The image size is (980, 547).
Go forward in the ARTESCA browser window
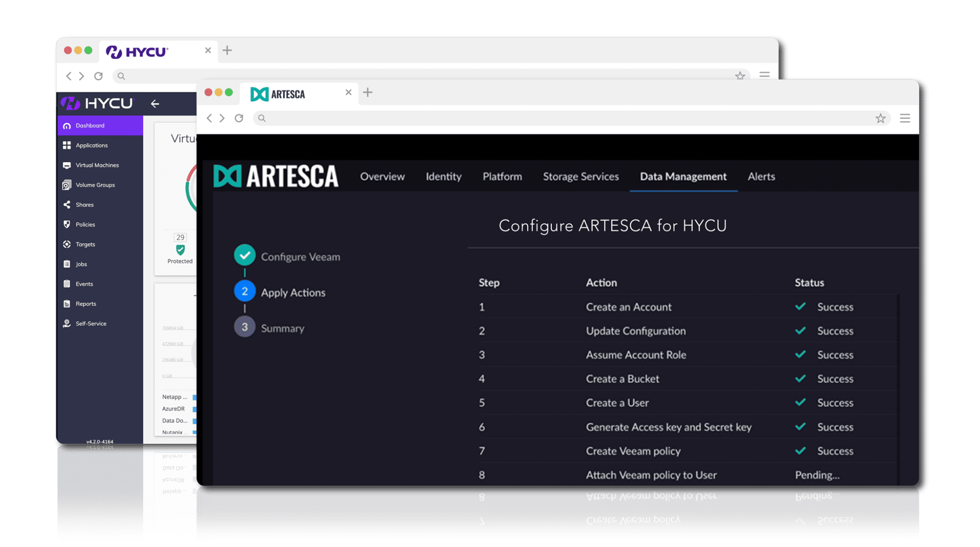coord(222,118)
